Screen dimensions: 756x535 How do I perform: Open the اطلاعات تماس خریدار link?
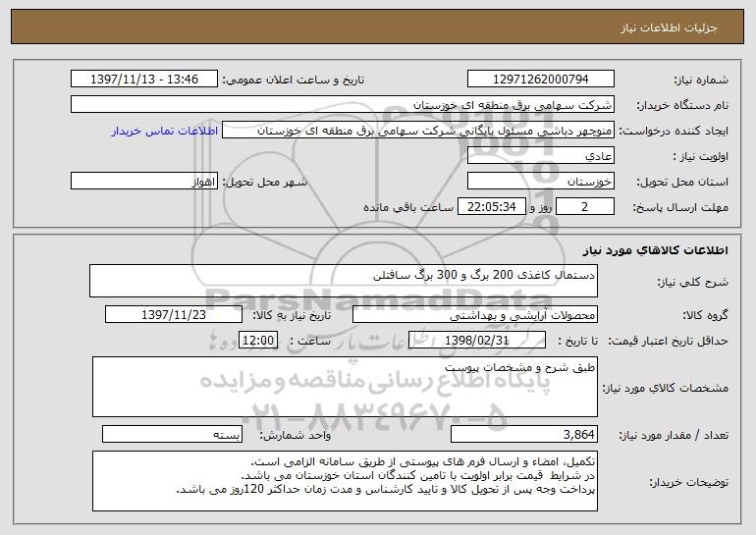165,132
